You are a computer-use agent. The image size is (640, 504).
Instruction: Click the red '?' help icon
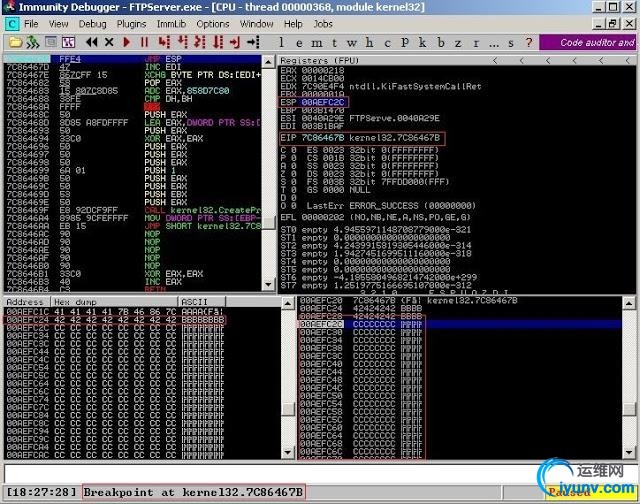pyautogui.click(x=529, y=42)
